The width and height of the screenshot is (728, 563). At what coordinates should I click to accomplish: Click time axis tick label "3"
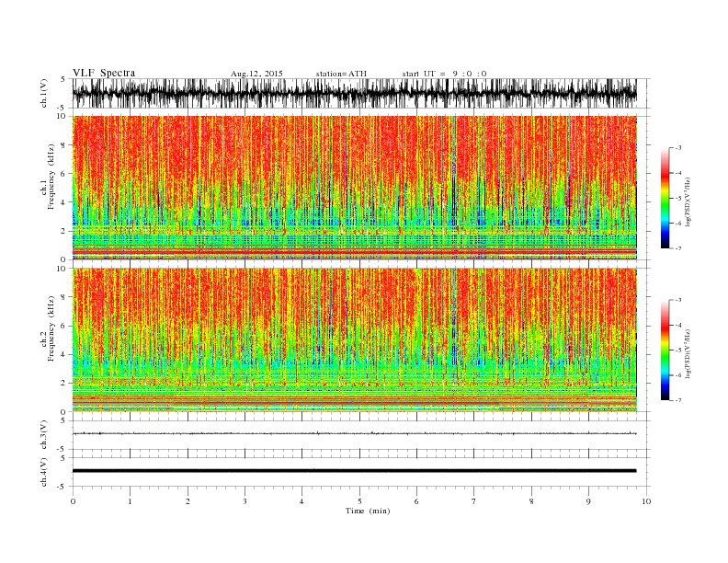(245, 501)
